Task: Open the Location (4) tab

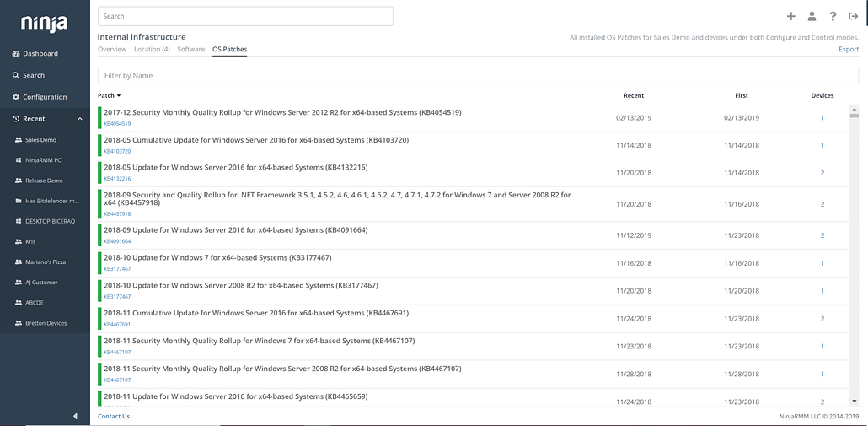Action: pyautogui.click(x=152, y=50)
